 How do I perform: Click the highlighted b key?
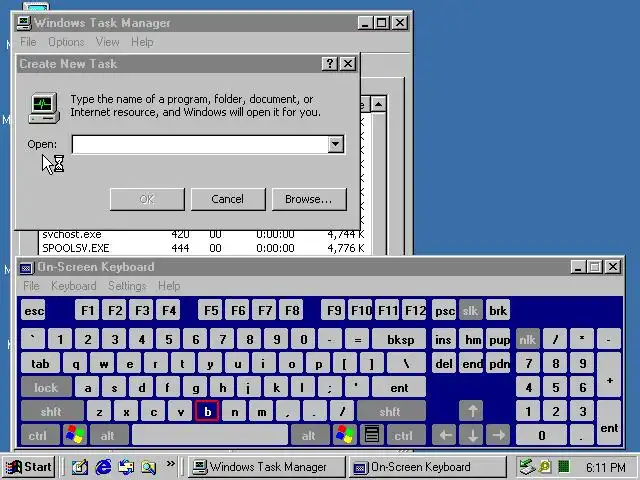(207, 411)
